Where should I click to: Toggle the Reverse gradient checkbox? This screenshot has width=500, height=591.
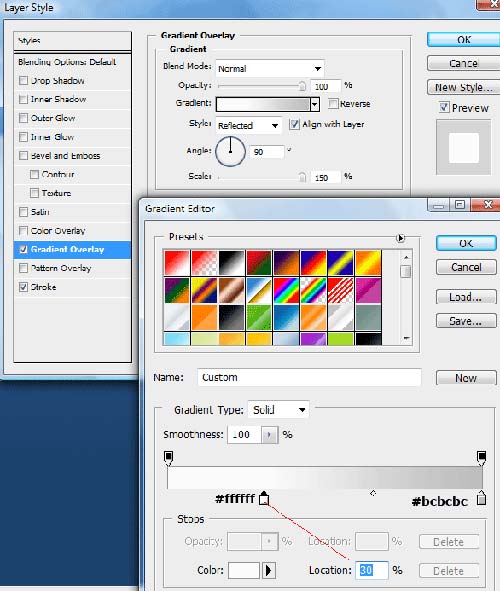click(x=333, y=104)
